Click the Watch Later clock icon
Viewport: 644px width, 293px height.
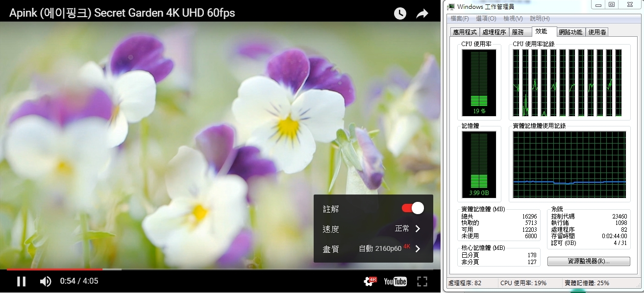click(x=400, y=13)
